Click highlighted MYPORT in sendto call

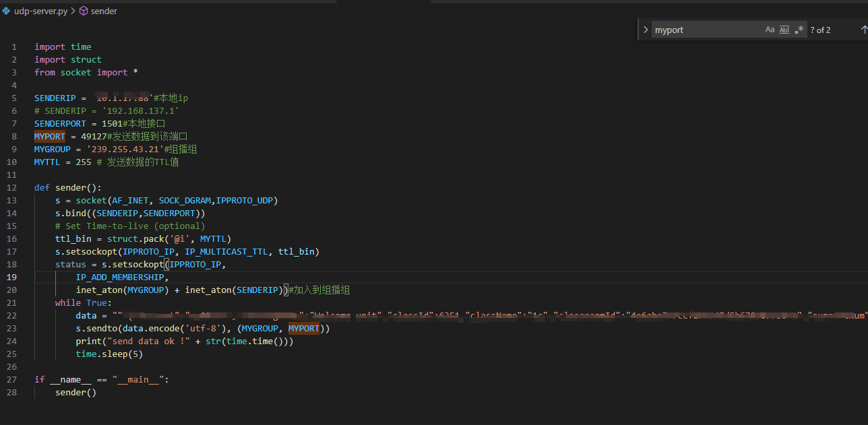(304, 328)
